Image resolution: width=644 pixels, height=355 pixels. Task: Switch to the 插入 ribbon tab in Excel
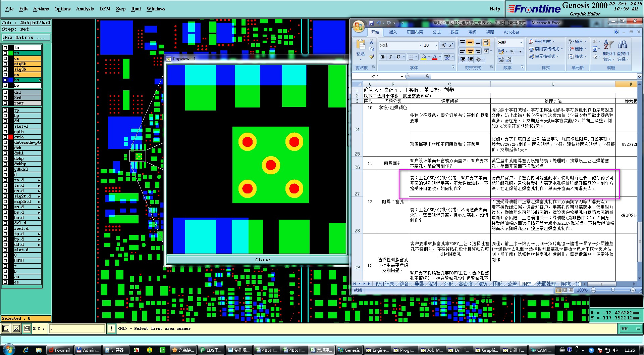tap(393, 32)
